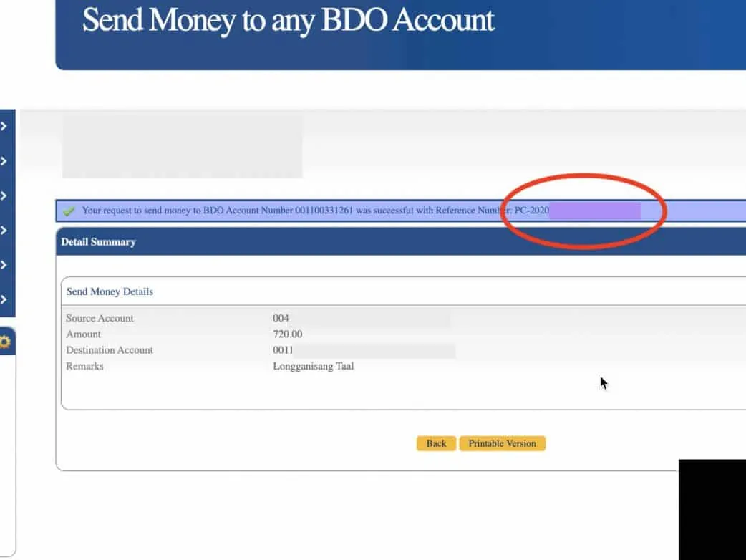Viewport: 746px width, 560px height.
Task: Open the gear settings icon in sidebar
Action: pyautogui.click(x=5, y=342)
